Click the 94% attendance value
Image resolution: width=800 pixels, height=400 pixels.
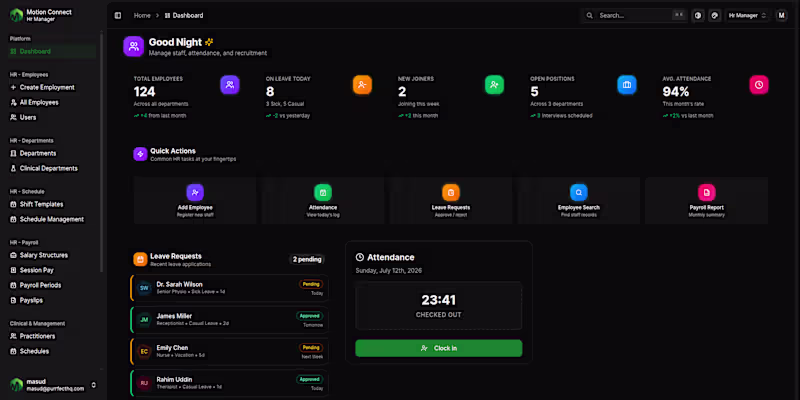pos(676,92)
